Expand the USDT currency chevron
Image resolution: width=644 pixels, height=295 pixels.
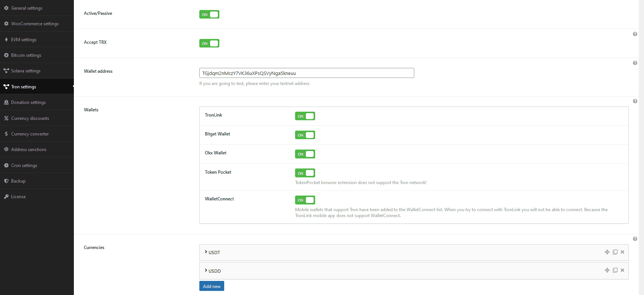point(206,252)
